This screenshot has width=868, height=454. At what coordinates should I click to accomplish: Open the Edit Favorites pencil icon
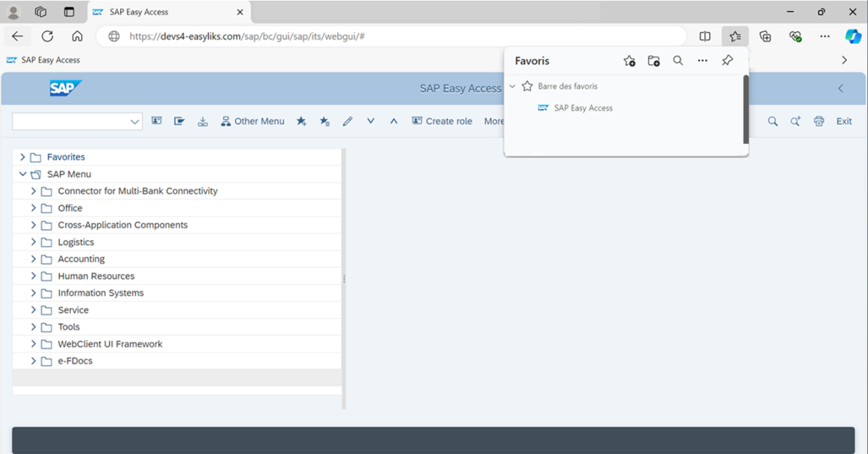[x=347, y=121]
